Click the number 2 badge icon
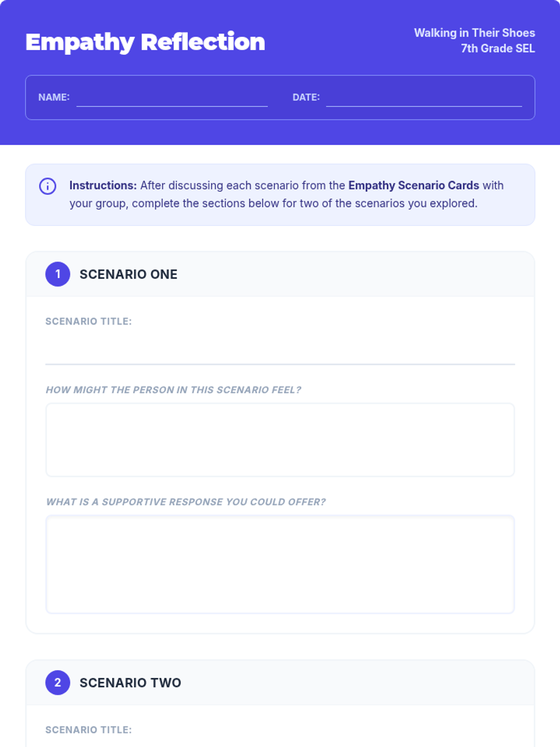560x747 pixels. pos(58,683)
